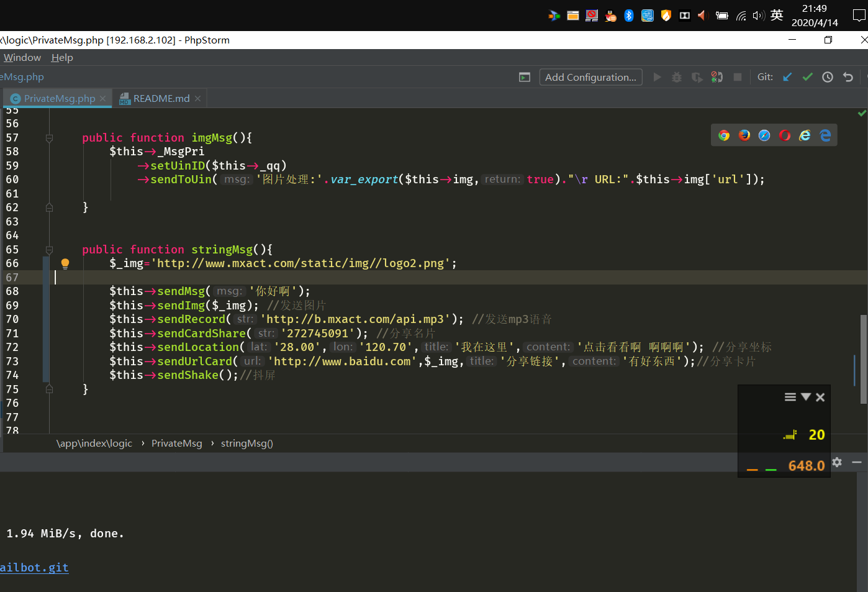This screenshot has width=868, height=592.
Task: Toggle listening for PHP debug connections
Action: click(x=717, y=77)
